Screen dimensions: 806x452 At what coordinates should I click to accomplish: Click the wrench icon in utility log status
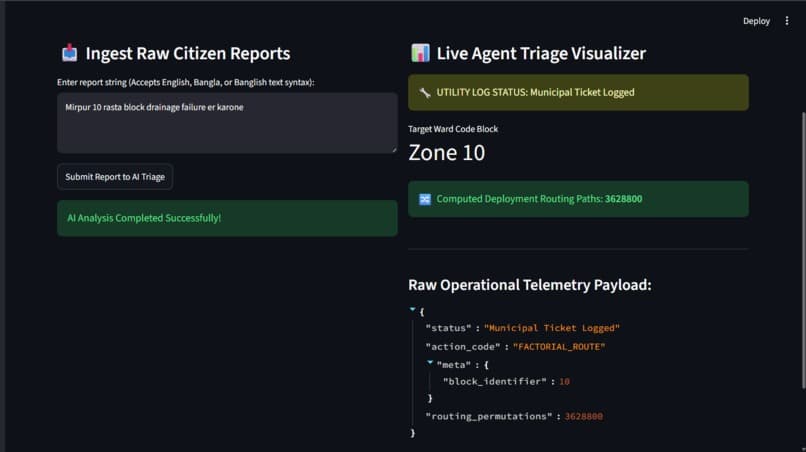coord(425,93)
